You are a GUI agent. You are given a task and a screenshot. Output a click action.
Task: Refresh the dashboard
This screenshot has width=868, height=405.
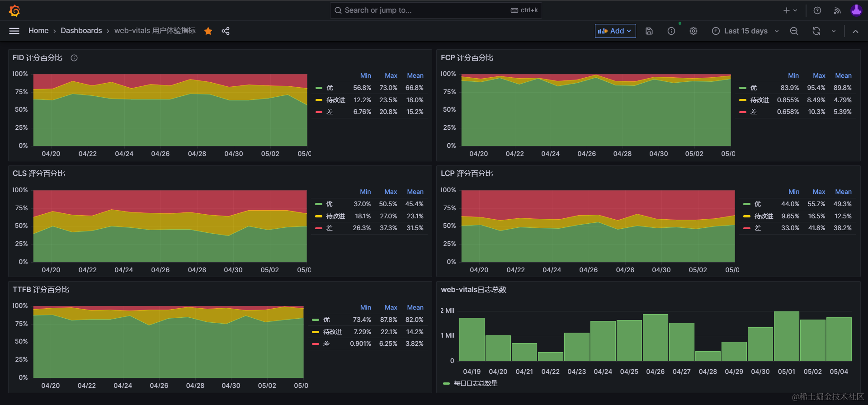(816, 31)
